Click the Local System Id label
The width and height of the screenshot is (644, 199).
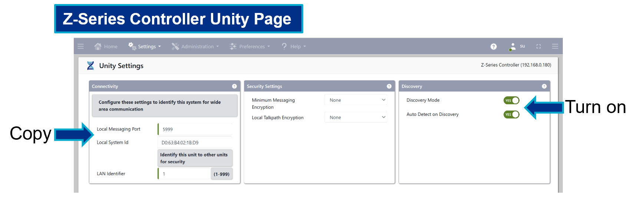pos(112,142)
